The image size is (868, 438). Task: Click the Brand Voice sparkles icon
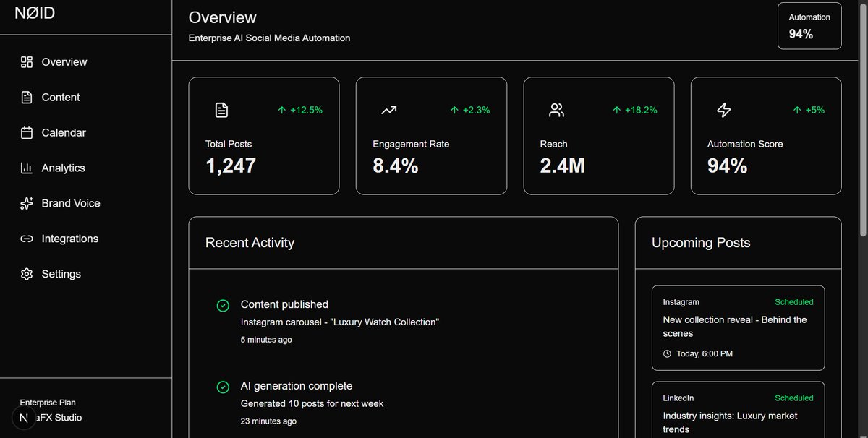pyautogui.click(x=27, y=204)
